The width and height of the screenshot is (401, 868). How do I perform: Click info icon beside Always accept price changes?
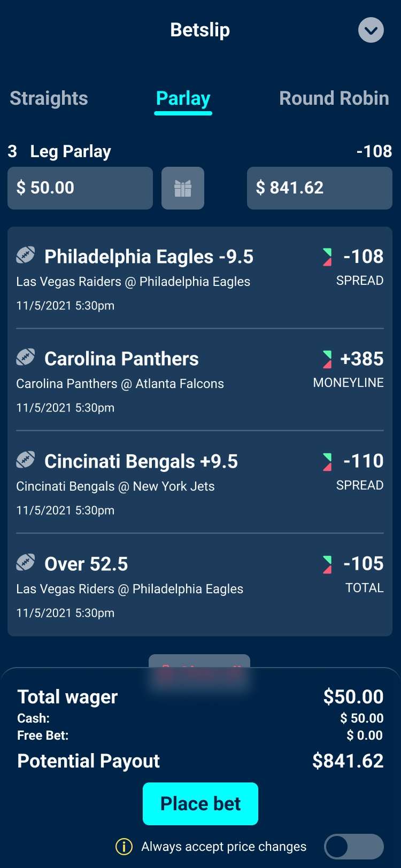[124, 847]
